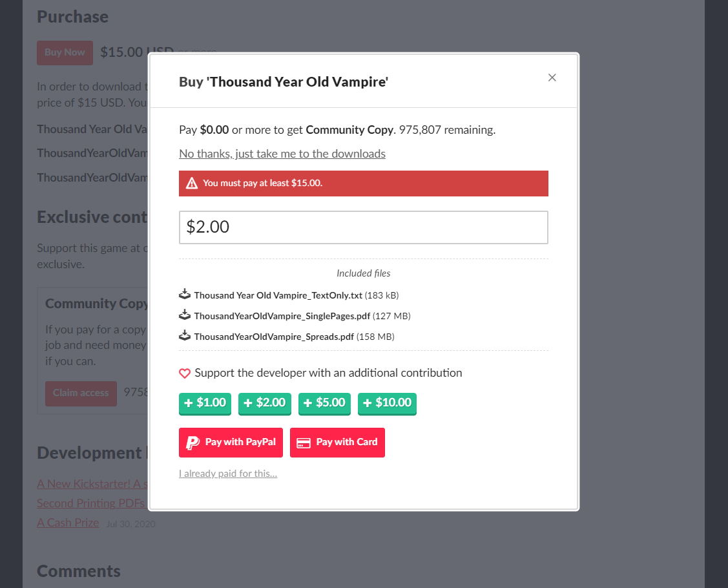Click 'I already paid for this...' link
Image resolution: width=728 pixels, height=588 pixels.
point(228,474)
